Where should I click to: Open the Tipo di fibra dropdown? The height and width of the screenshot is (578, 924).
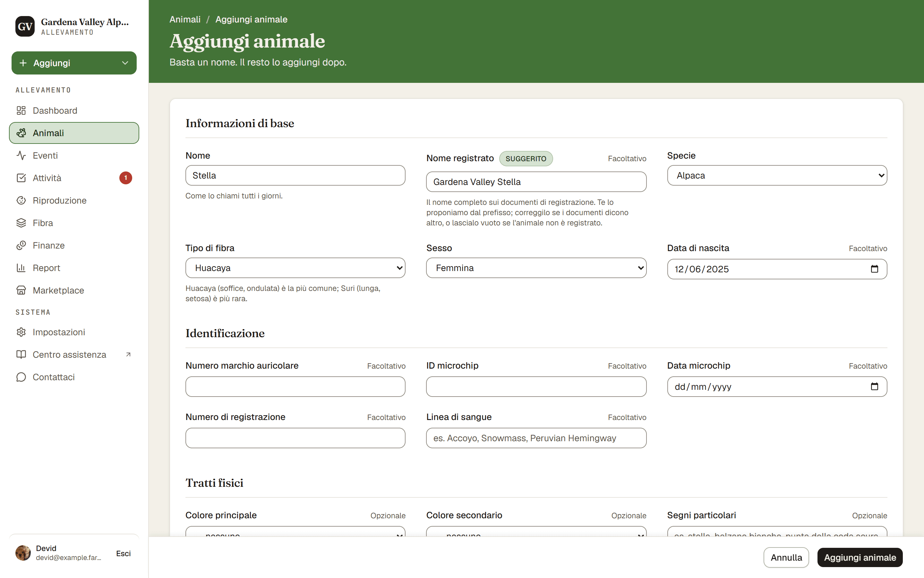[x=295, y=268]
